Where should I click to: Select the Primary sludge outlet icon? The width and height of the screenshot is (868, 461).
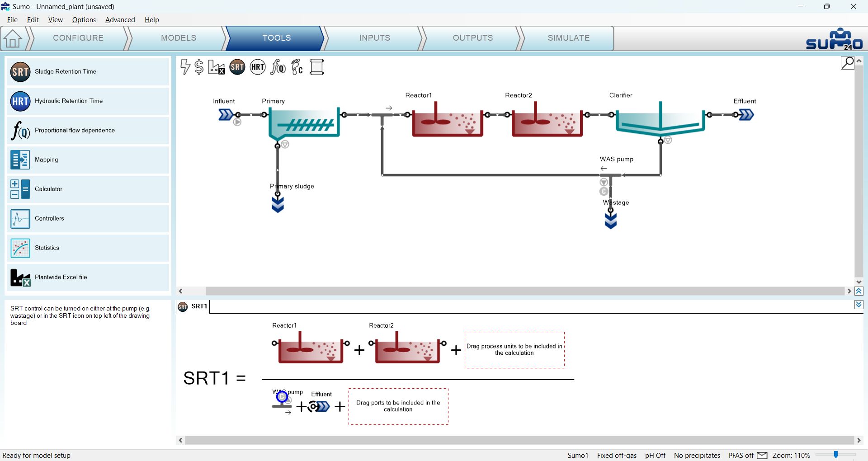[x=278, y=204]
